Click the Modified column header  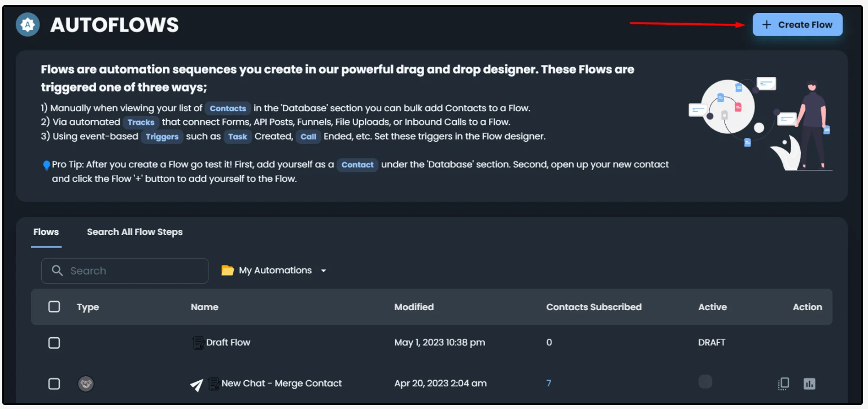coord(414,307)
